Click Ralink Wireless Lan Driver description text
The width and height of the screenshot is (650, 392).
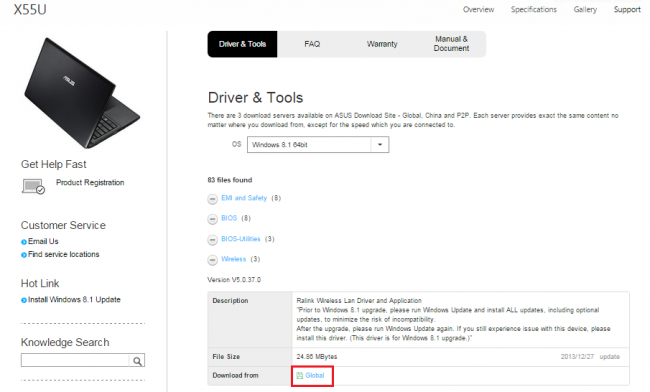[x=359, y=300]
